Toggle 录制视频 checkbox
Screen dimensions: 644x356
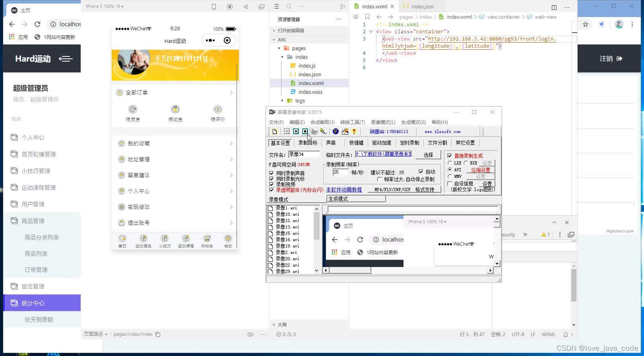(x=272, y=184)
